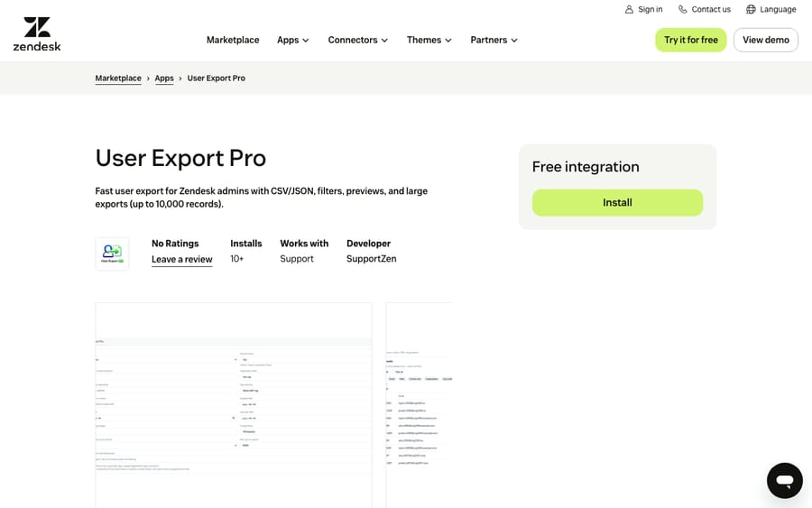This screenshot has width=812, height=508.
Task: Click the Zendesk logo
Action: tap(37, 34)
